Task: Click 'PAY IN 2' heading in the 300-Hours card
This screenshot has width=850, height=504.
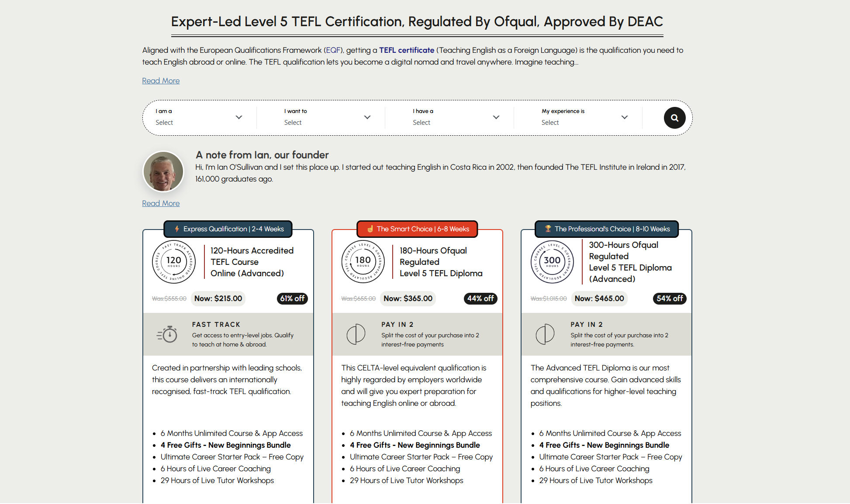Action: [x=587, y=325]
